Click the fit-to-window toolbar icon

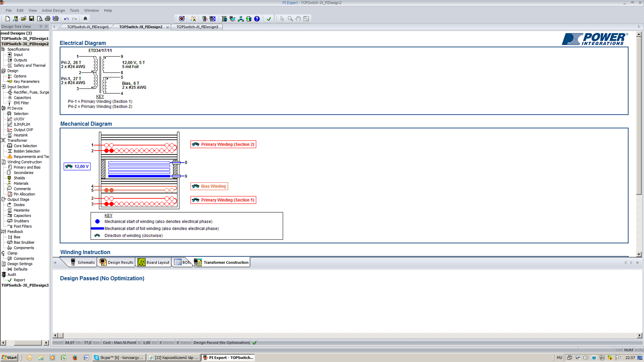coord(306,19)
